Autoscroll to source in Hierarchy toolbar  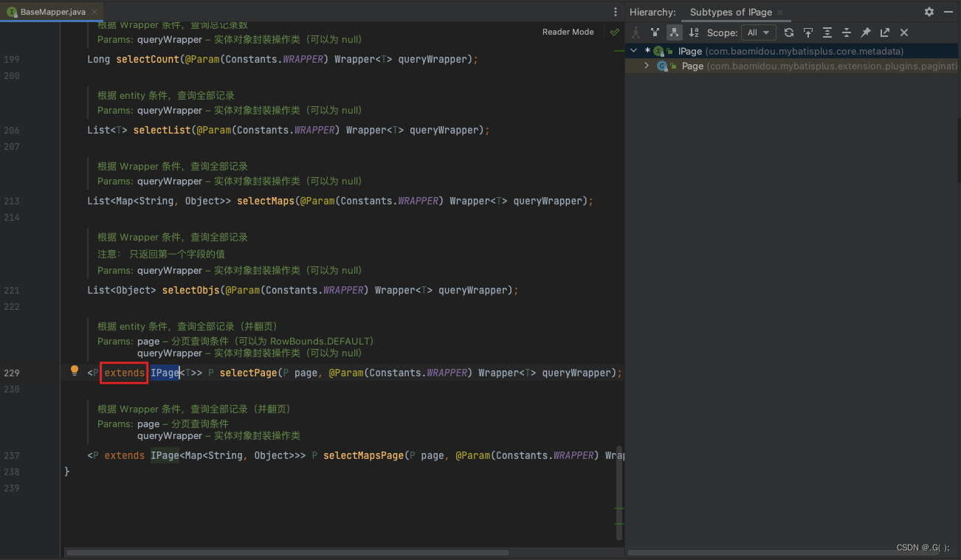coord(808,32)
